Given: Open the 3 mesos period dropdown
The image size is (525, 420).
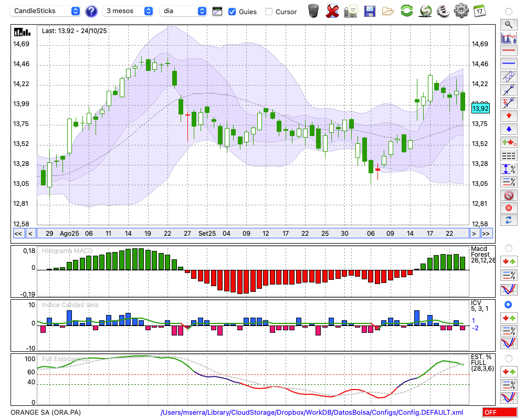Looking at the screenshot, I should click(128, 11).
